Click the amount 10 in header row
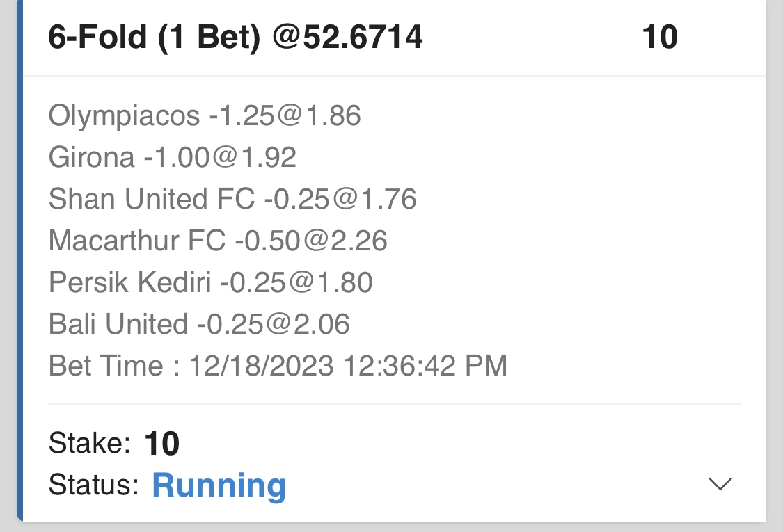This screenshot has width=783, height=532. 659,38
